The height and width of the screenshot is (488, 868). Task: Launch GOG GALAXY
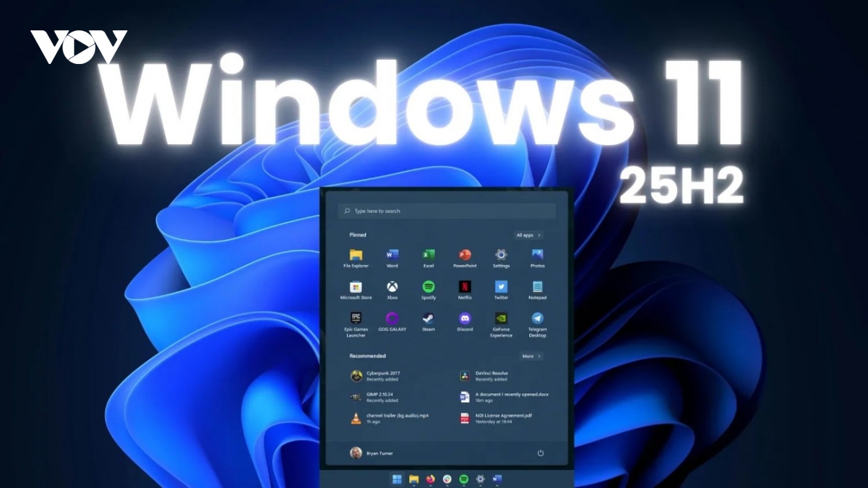coord(392,322)
